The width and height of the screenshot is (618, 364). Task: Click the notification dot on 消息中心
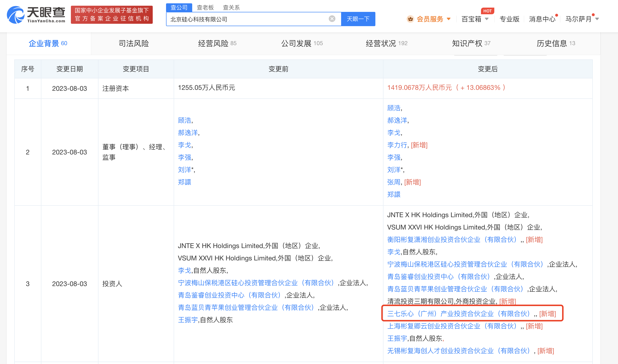coord(556,15)
